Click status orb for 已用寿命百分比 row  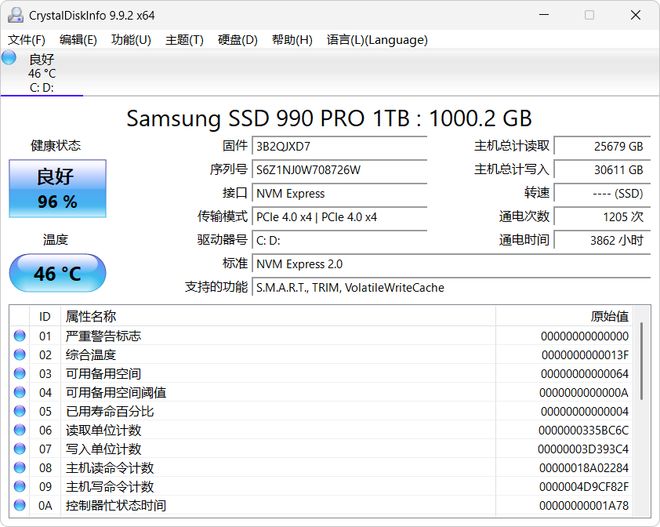(20, 411)
